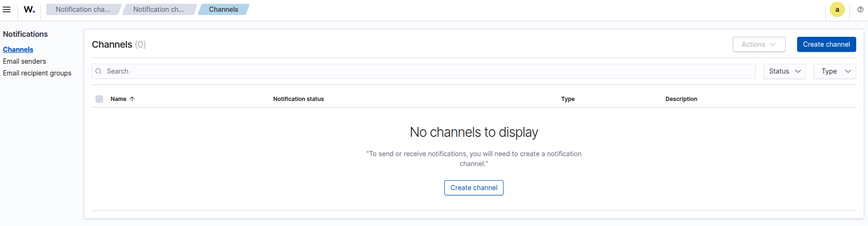Click the Notifications sidebar heading
The image size is (868, 226).
[x=26, y=34]
